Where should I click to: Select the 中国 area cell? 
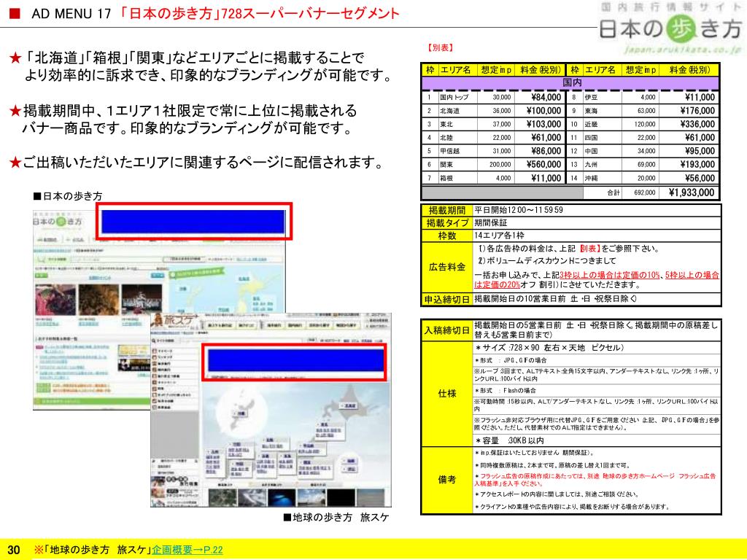[601, 151]
